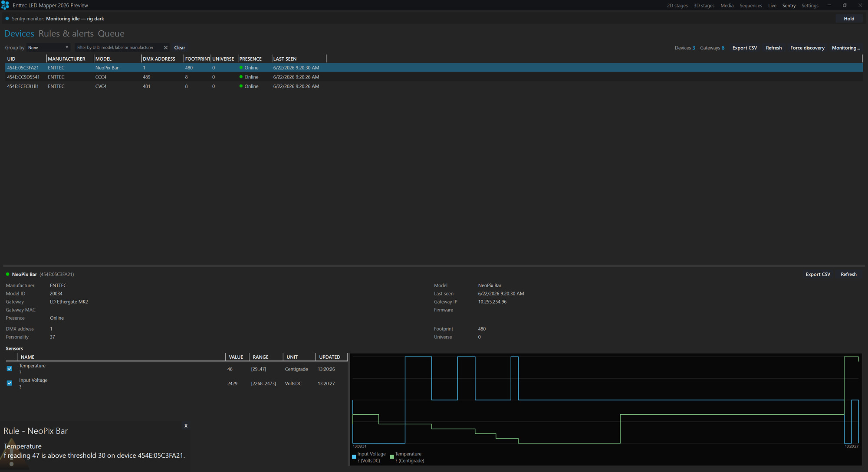Sort by the DMX ADDRESS column header
Image resolution: width=868 pixels, height=472 pixels.
(162, 59)
